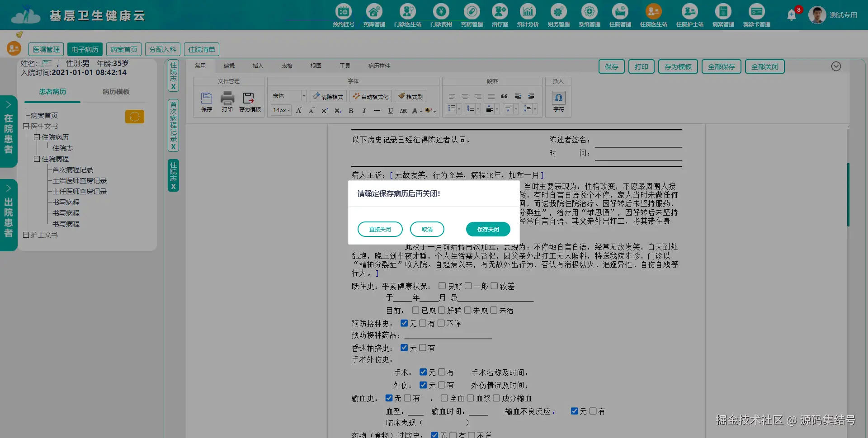Open the ordered list style dropdown arrow
Image resolution: width=868 pixels, height=438 pixels.
point(478,109)
